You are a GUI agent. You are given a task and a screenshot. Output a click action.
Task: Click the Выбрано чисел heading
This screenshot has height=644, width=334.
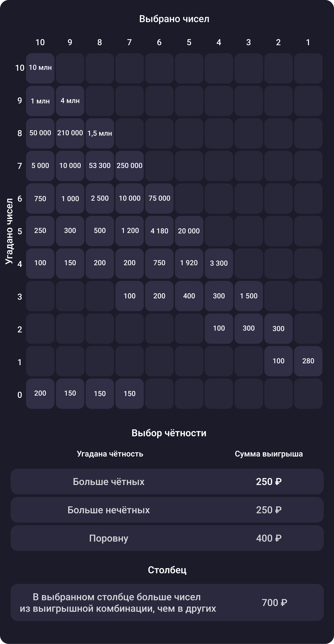coord(174,19)
